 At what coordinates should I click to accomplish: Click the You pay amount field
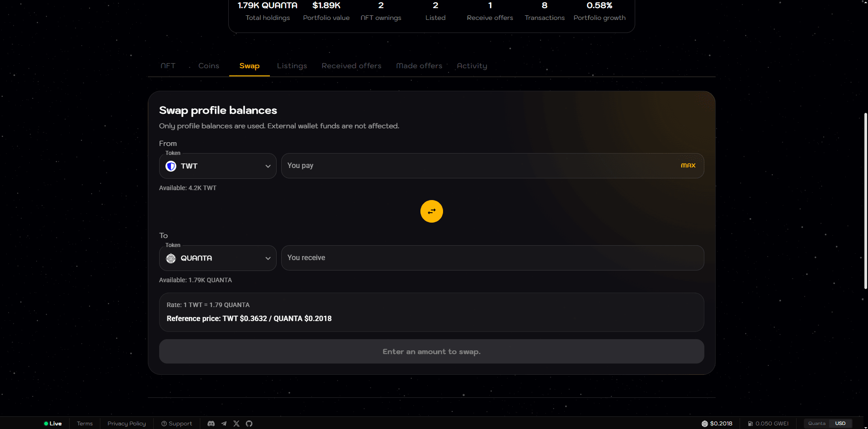pos(493,166)
